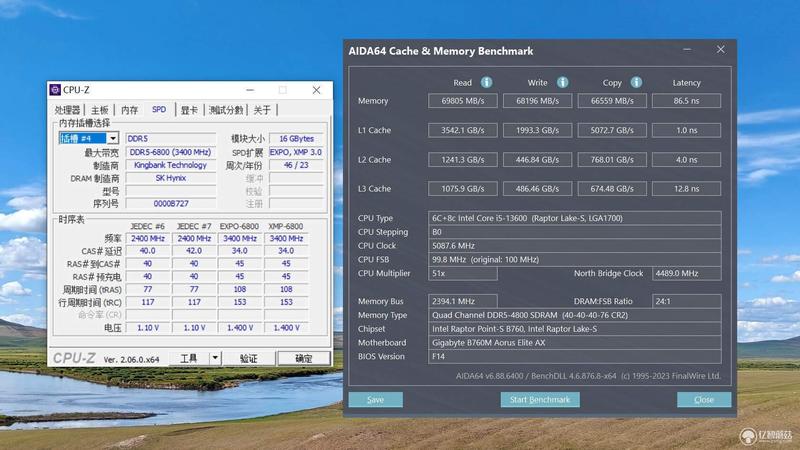The width and height of the screenshot is (800, 450).
Task: Click North Bridge Clock value 4489.0 MHz
Action: (686, 273)
